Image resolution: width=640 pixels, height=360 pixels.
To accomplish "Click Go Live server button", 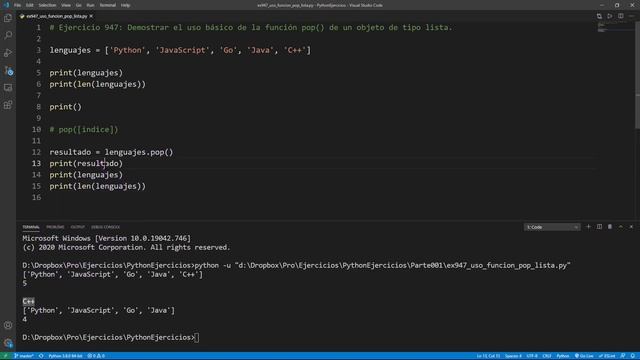I will click(584, 356).
